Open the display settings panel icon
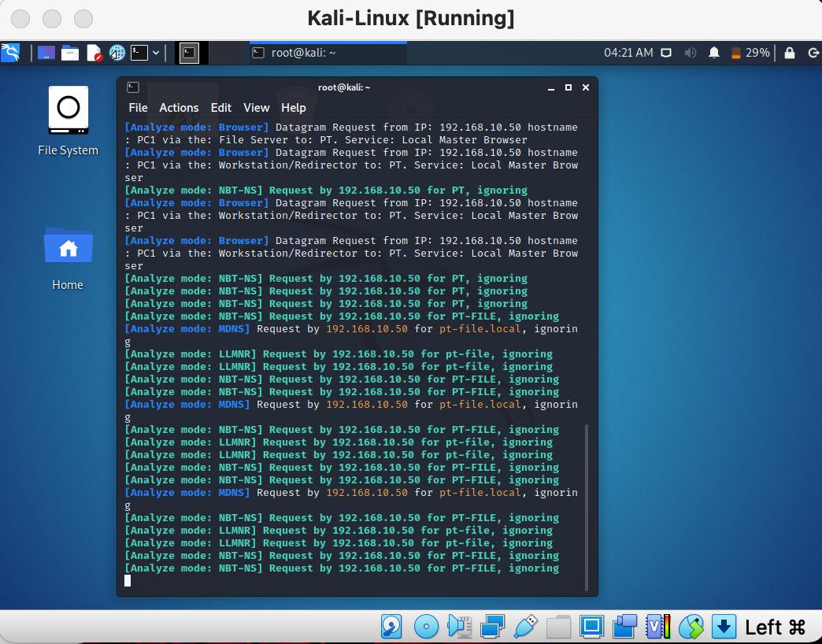The width and height of the screenshot is (822, 644). (666, 53)
